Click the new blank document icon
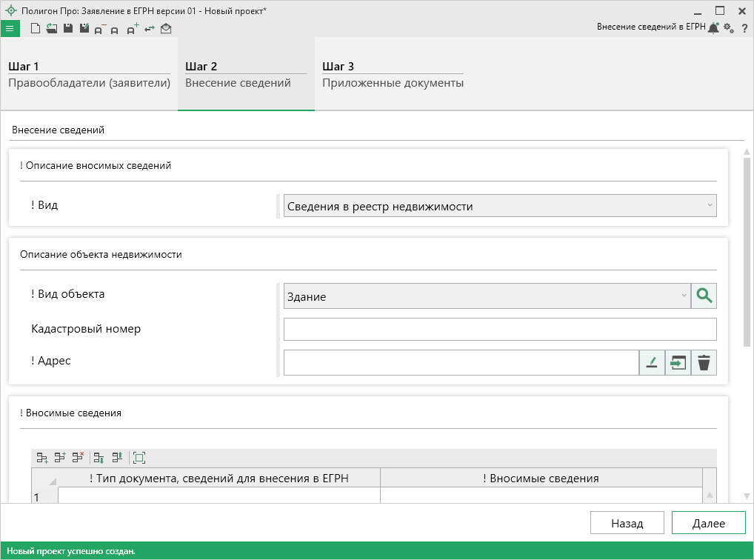The height and width of the screenshot is (560, 754). [35, 29]
